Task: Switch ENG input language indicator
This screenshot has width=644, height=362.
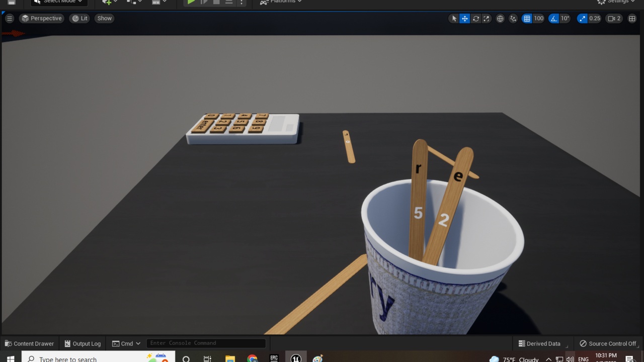Action: click(583, 359)
